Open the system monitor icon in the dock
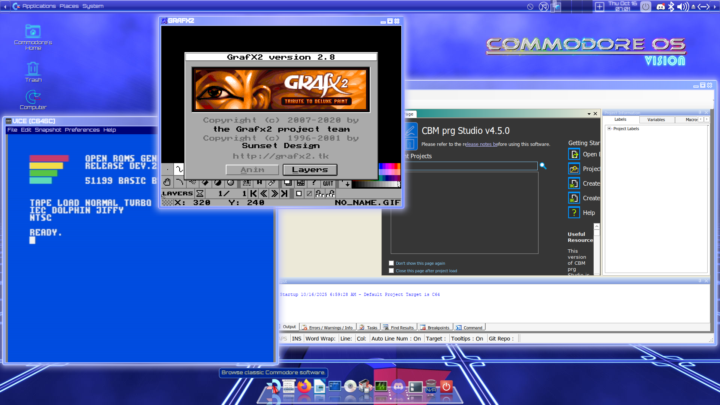 (381, 387)
